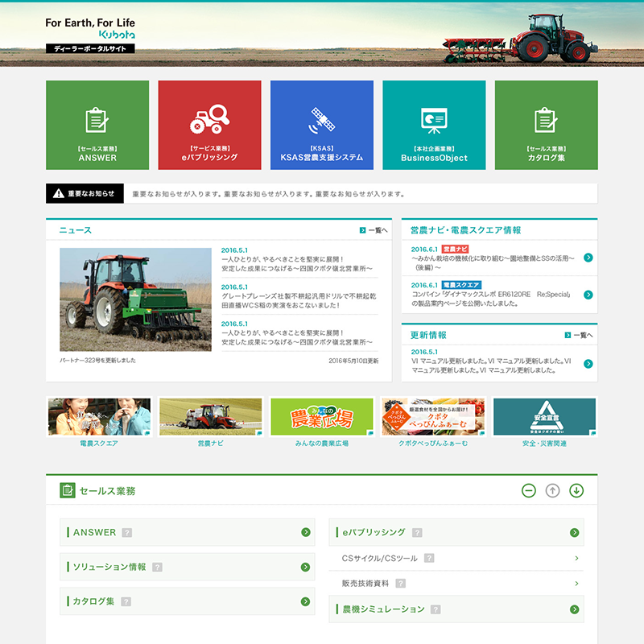Open みんなの農業広場 banner
This screenshot has height=644, width=644.
[321, 417]
